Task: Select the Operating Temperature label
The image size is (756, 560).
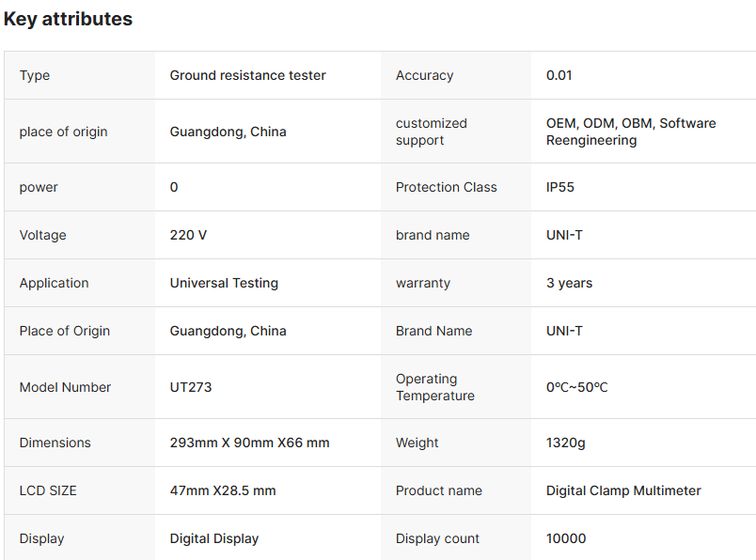Action: coord(434,387)
